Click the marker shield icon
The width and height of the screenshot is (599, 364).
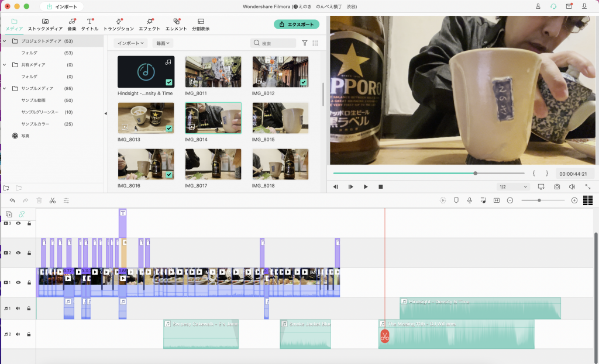(x=456, y=200)
